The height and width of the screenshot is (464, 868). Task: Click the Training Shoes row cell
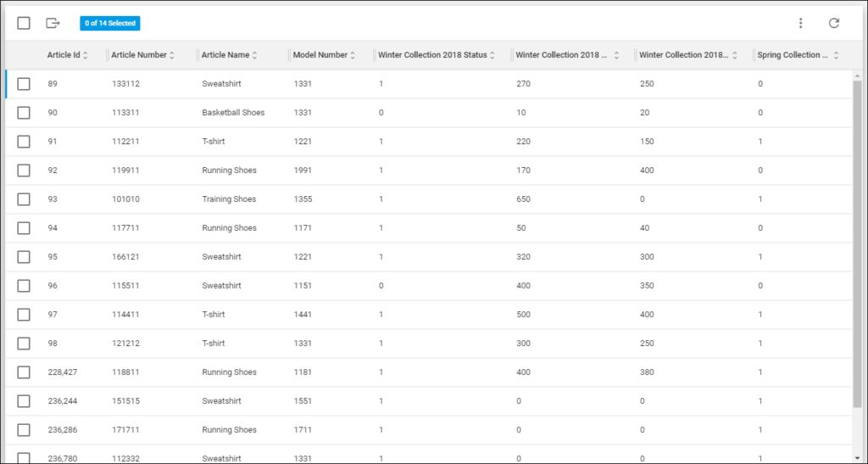229,199
